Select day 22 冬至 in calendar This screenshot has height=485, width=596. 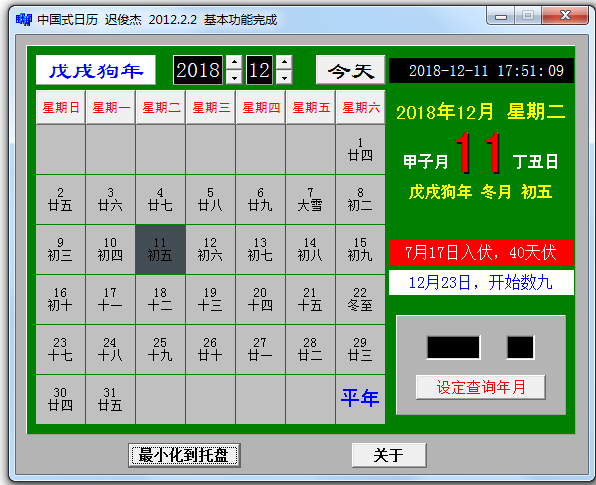360,300
